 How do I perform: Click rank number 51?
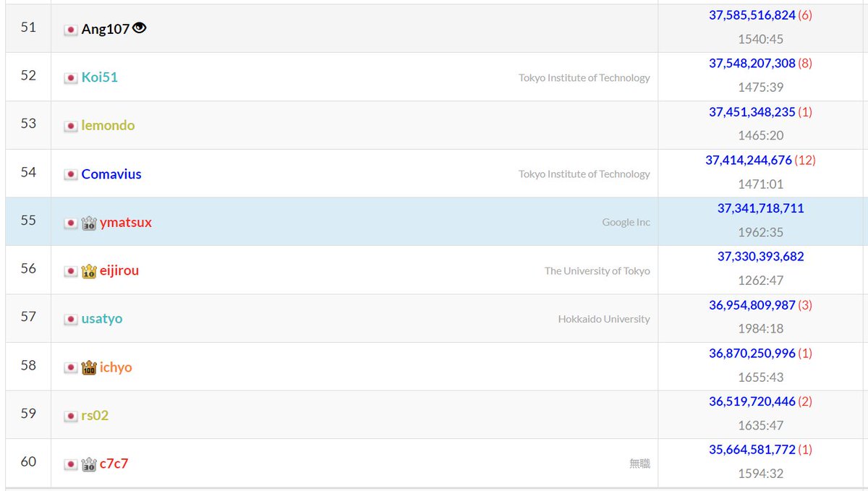pyautogui.click(x=28, y=27)
